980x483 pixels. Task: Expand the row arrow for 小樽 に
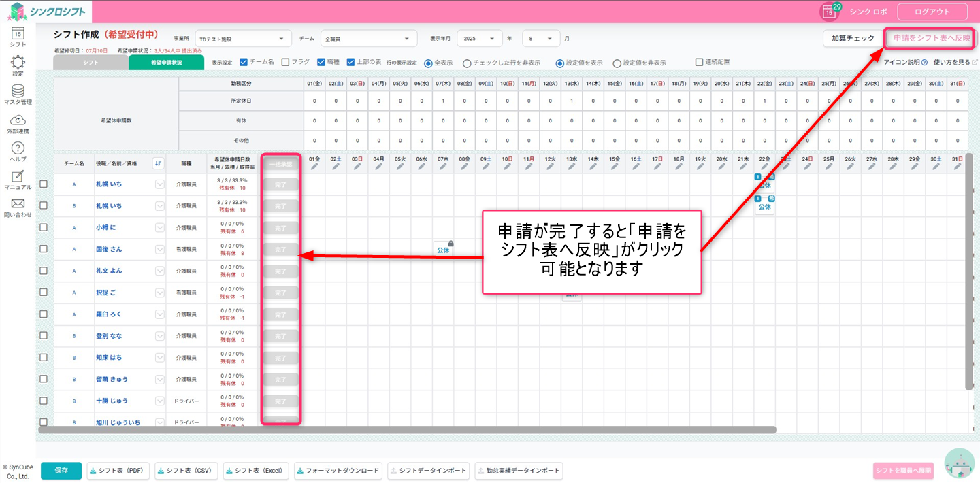pyautogui.click(x=160, y=227)
